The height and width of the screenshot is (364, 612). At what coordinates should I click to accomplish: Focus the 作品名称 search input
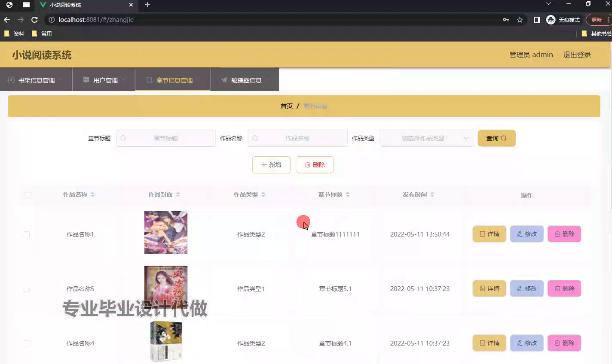[x=297, y=138]
